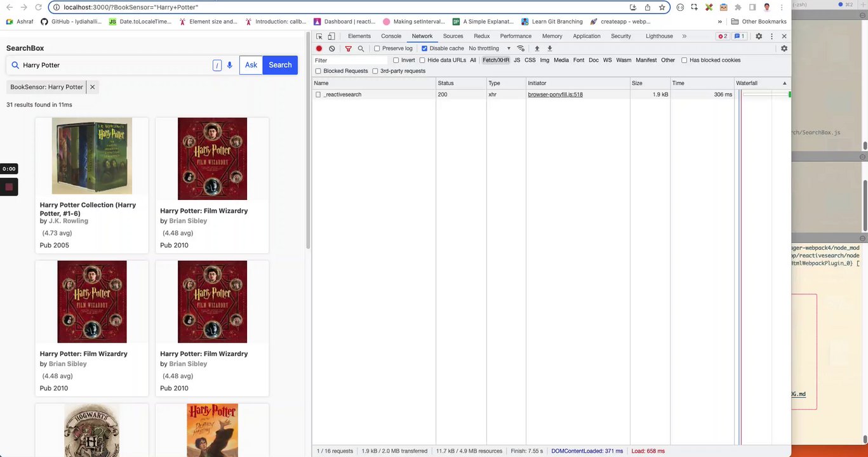Open Network panel settings gear

point(784,48)
